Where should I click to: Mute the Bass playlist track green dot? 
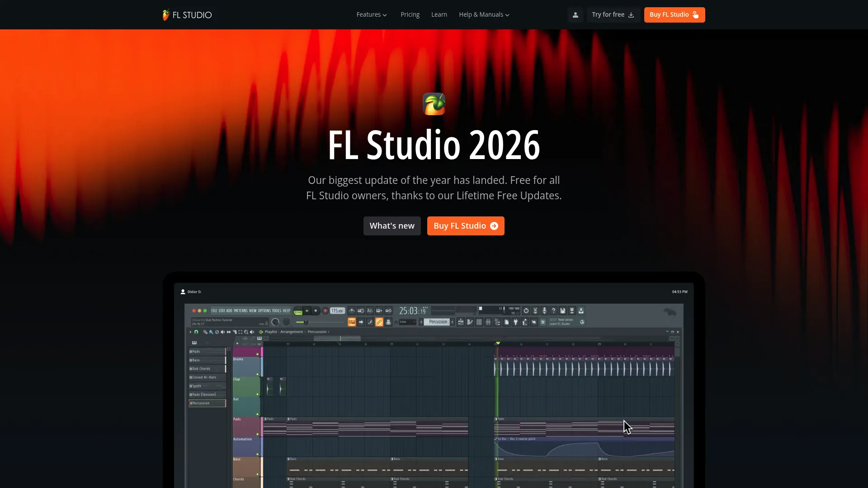(258, 474)
